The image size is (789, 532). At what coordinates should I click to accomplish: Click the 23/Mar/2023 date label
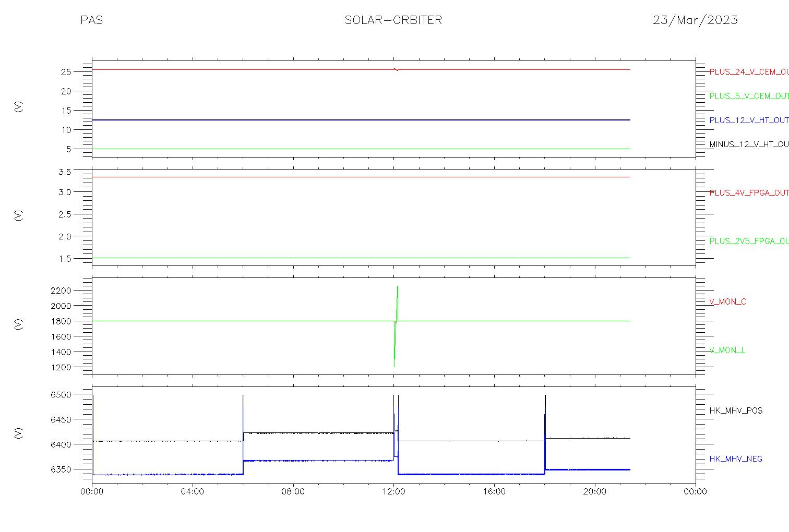[x=695, y=20]
